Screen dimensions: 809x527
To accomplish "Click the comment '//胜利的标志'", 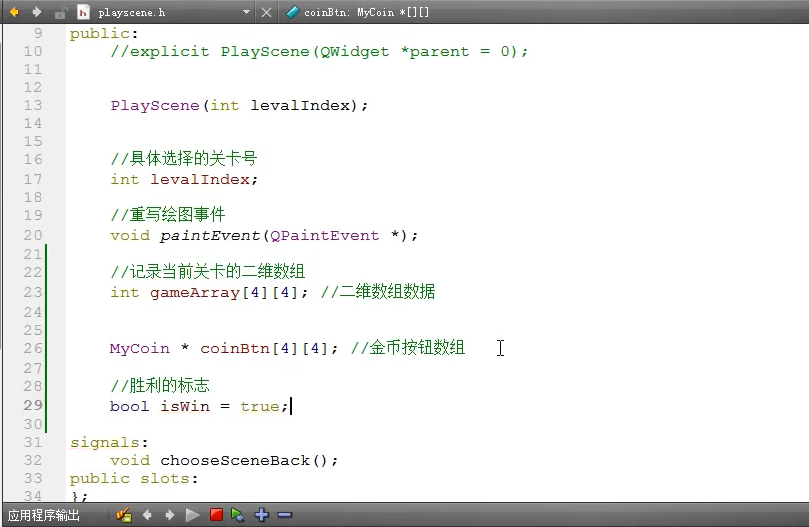I will (160, 385).
